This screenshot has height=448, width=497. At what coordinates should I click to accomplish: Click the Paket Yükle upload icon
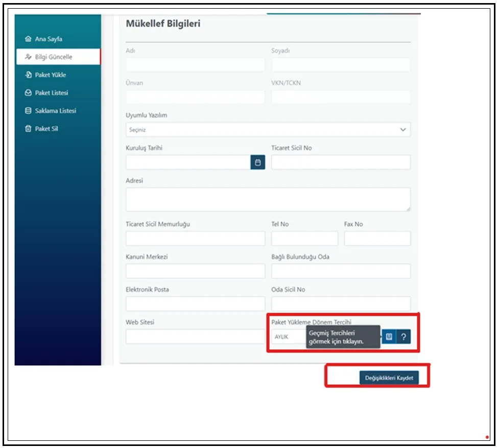point(29,75)
